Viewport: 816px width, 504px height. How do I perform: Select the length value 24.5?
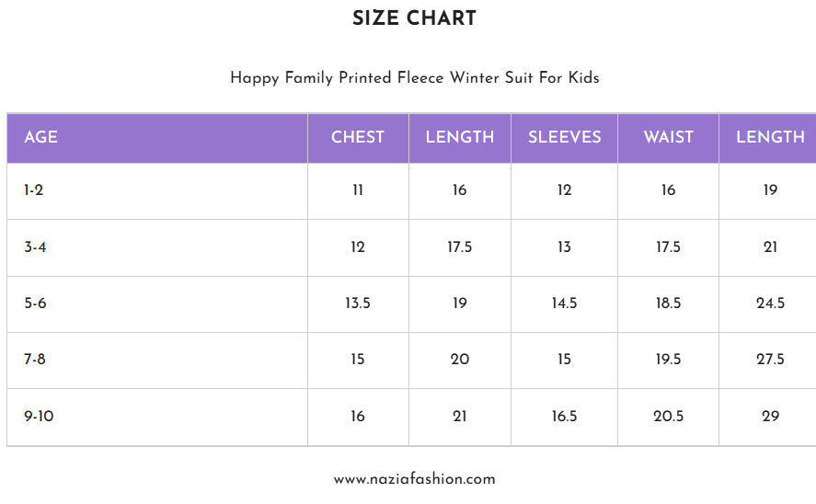pos(770,304)
